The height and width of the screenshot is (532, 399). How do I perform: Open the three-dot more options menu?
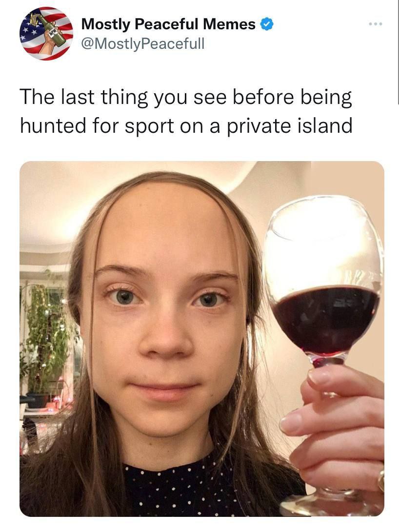[x=376, y=24]
